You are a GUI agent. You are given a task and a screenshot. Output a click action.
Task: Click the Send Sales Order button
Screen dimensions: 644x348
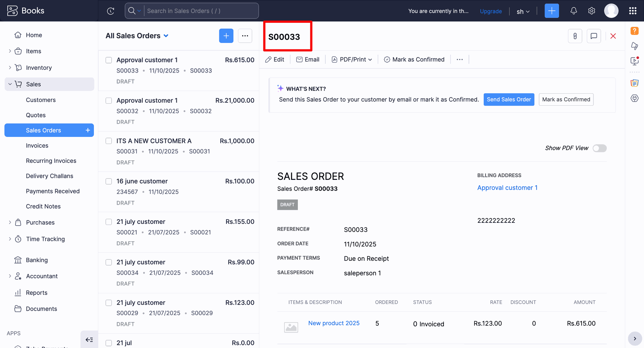point(508,99)
